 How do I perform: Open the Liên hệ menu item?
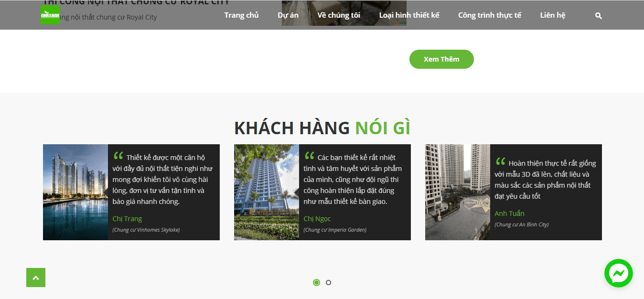553,15
